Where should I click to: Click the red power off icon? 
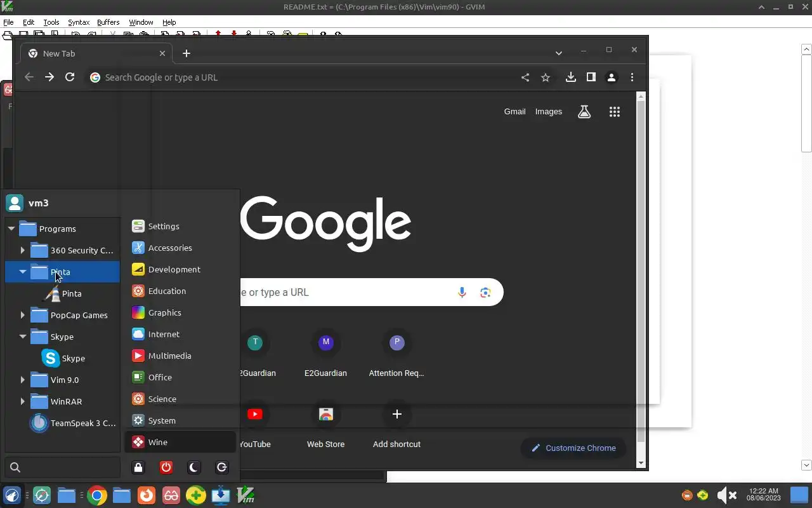tap(166, 467)
